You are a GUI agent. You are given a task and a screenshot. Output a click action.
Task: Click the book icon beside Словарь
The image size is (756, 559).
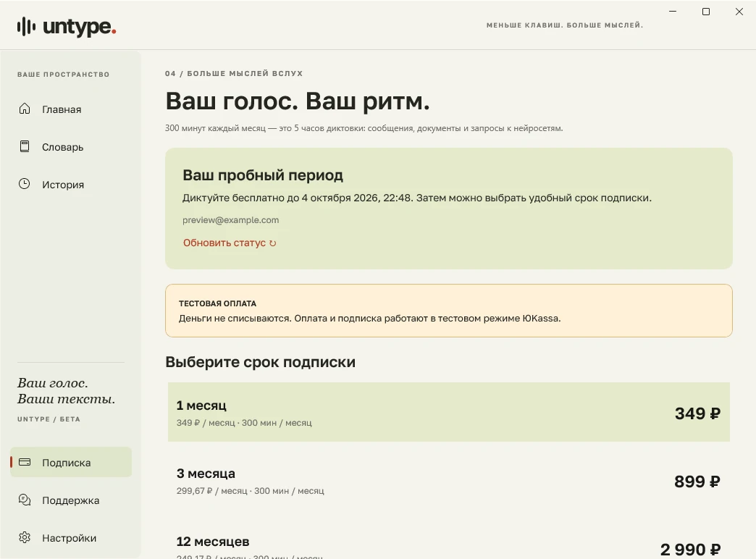25,146
